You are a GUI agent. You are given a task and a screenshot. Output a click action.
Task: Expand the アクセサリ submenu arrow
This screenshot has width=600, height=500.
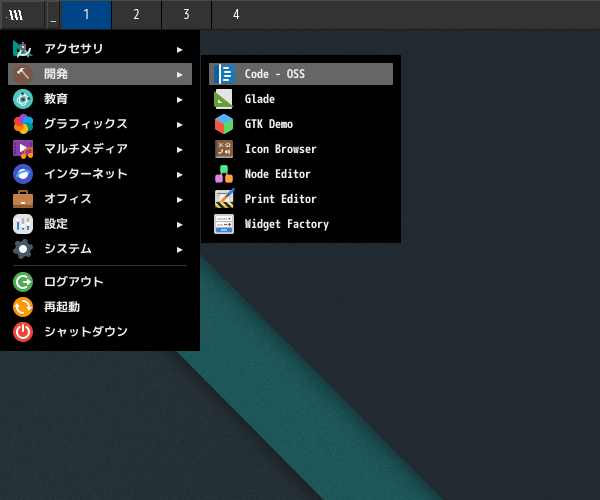pyautogui.click(x=180, y=49)
